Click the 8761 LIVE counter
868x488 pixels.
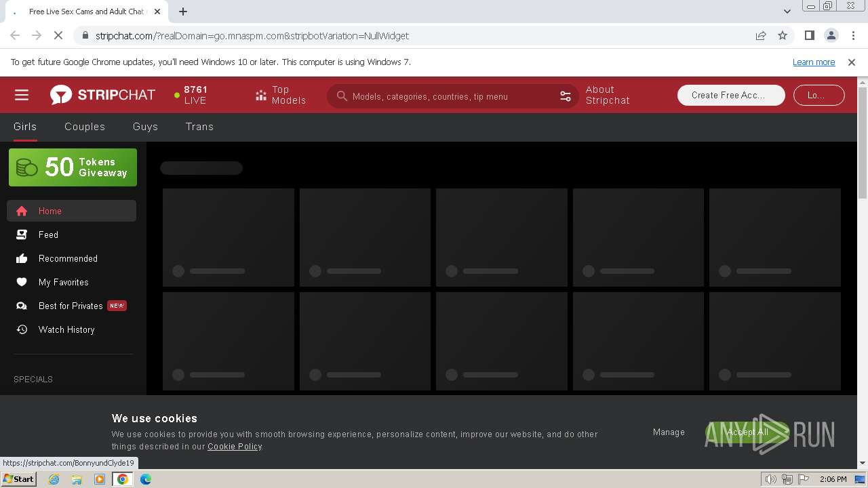click(191, 95)
